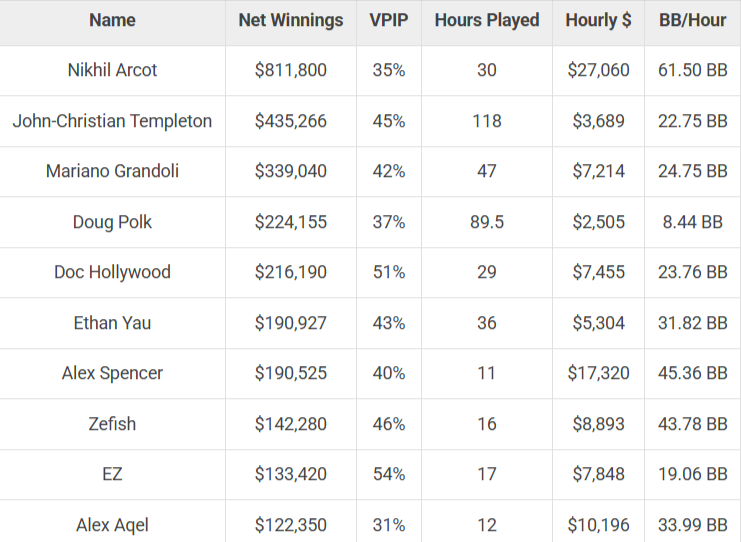Sort by BB/Hour column header
Viewport: 741px width, 542px height.
[x=693, y=20]
